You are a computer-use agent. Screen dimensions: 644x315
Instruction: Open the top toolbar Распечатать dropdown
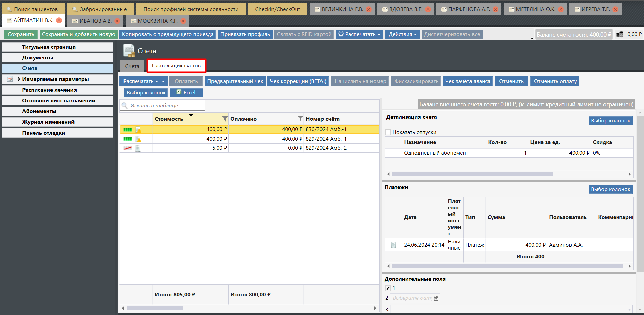pos(359,34)
